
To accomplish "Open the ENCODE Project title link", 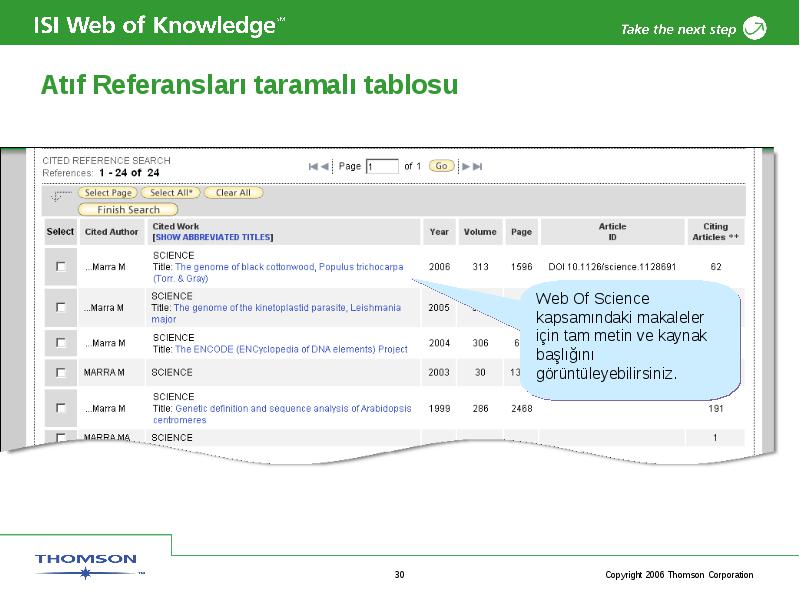I will pyautogui.click(x=291, y=349).
